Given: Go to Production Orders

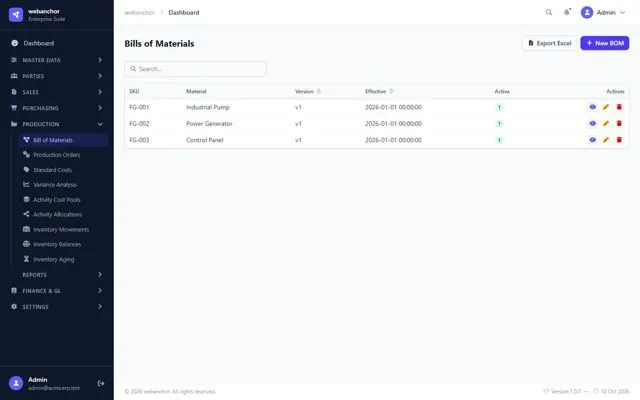Looking at the screenshot, I should coord(63,155).
